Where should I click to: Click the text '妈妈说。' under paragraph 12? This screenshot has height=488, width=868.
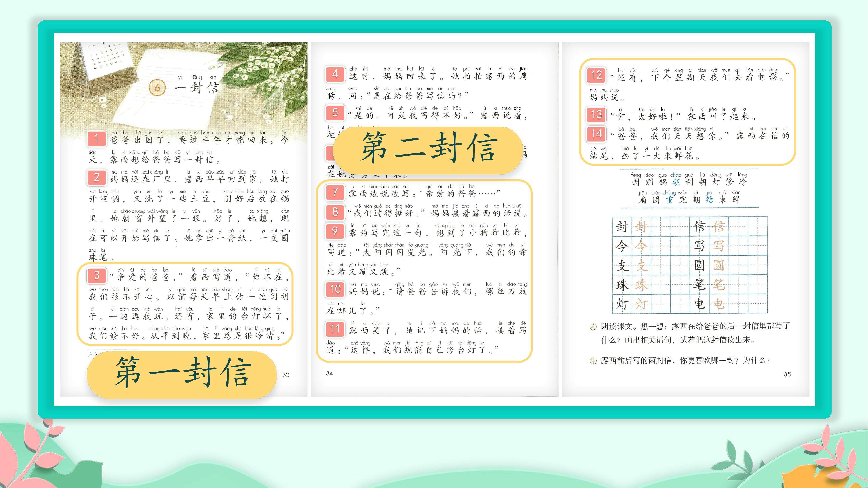click(608, 98)
